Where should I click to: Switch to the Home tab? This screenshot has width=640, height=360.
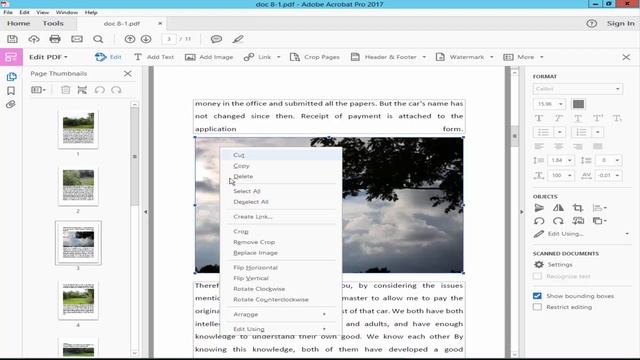pyautogui.click(x=18, y=24)
